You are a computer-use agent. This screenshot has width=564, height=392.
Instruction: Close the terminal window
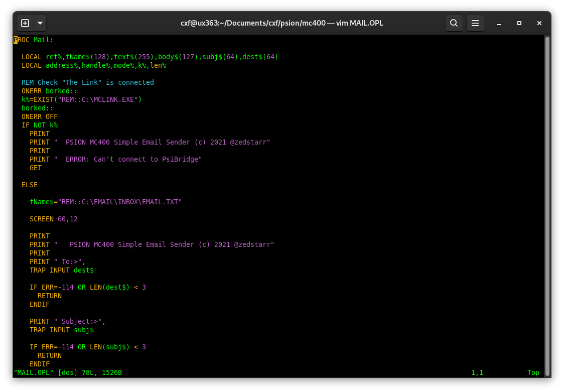(x=539, y=23)
